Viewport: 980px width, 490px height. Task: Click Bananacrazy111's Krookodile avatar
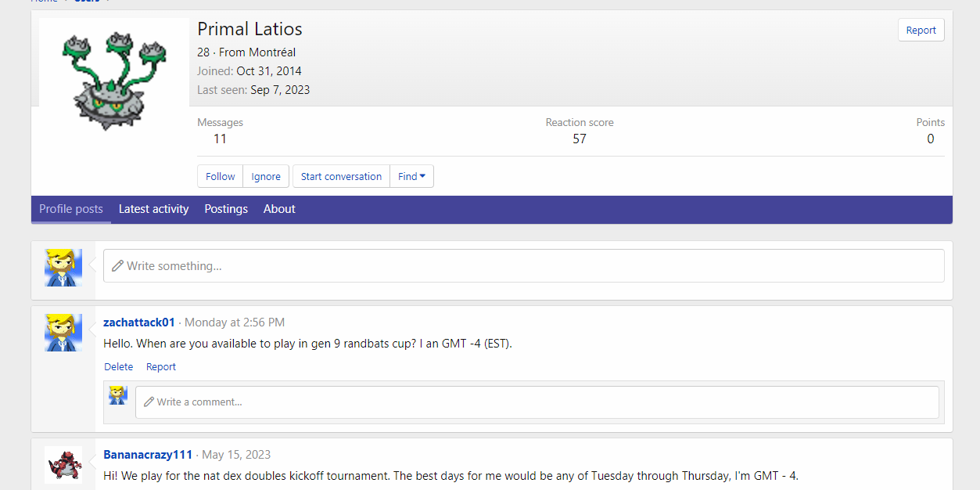(x=63, y=465)
